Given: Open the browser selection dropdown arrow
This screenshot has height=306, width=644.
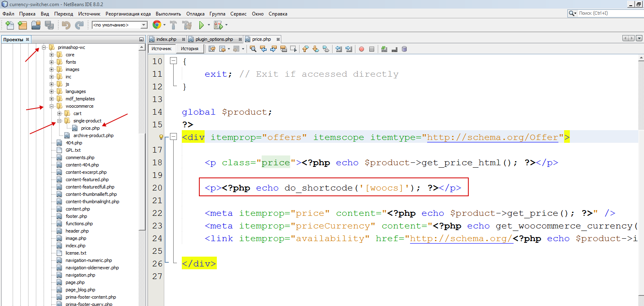Looking at the screenshot, I should (164, 25).
